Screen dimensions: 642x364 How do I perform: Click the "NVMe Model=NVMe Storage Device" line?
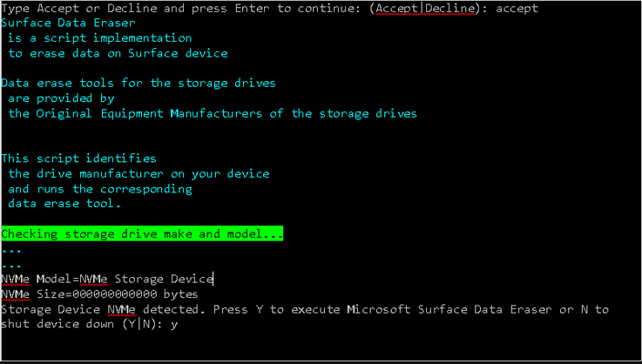(107, 279)
